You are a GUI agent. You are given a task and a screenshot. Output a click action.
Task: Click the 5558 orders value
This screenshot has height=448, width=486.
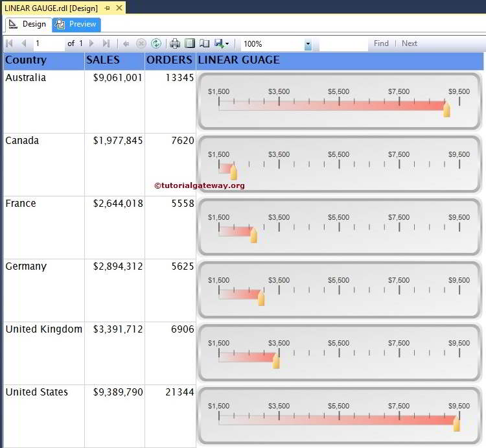click(183, 204)
